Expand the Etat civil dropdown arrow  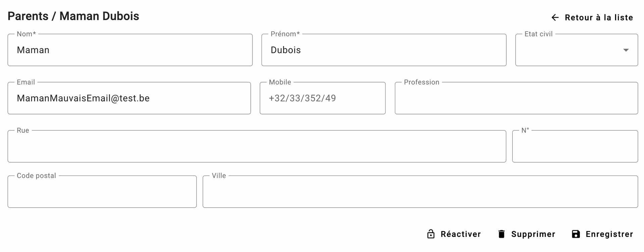(626, 50)
